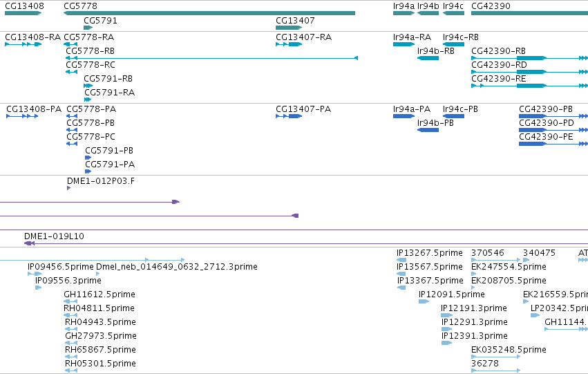Select transcript CG5778-RC
588x374 pixels.
(x=91, y=65)
